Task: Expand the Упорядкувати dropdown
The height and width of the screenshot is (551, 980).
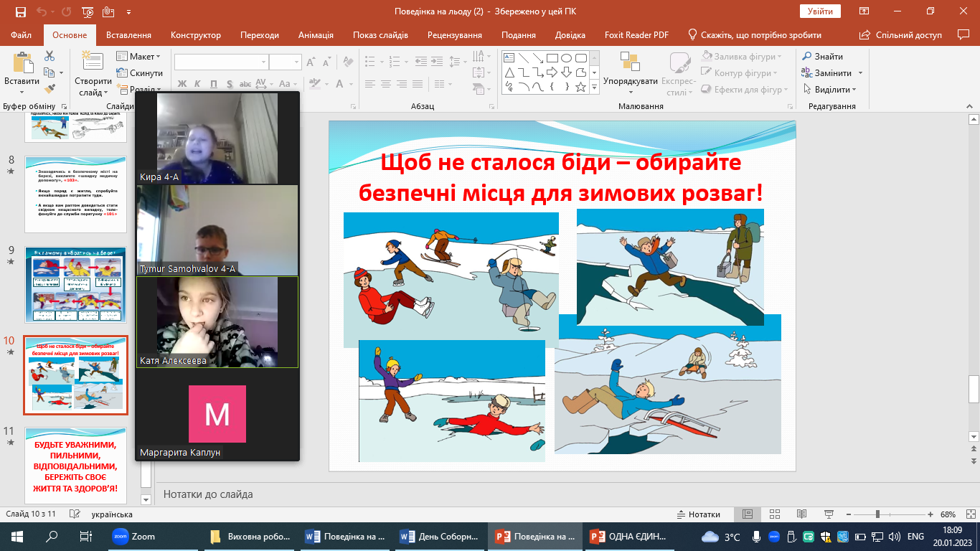Action: [x=630, y=82]
